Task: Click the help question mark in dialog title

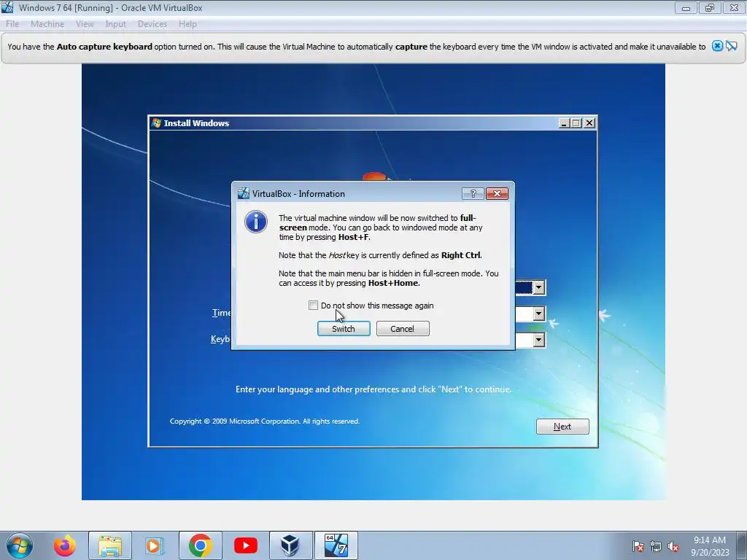Action: 473,193
